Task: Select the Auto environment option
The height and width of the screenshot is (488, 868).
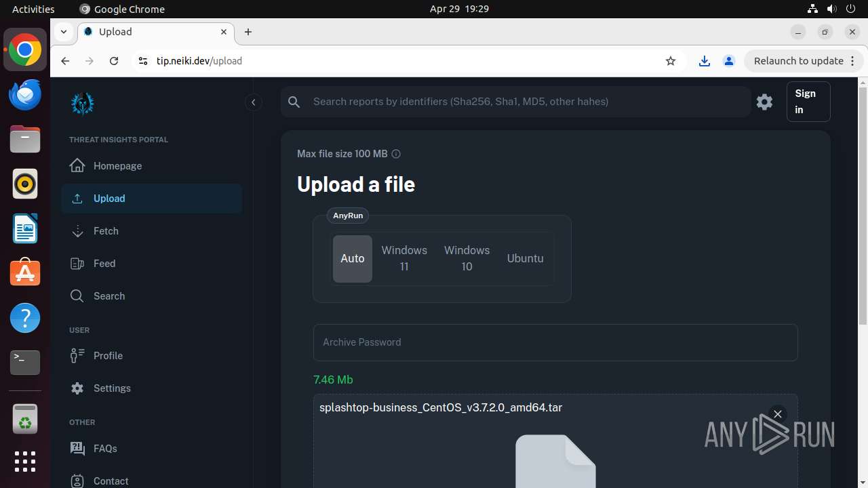Action: tap(353, 258)
